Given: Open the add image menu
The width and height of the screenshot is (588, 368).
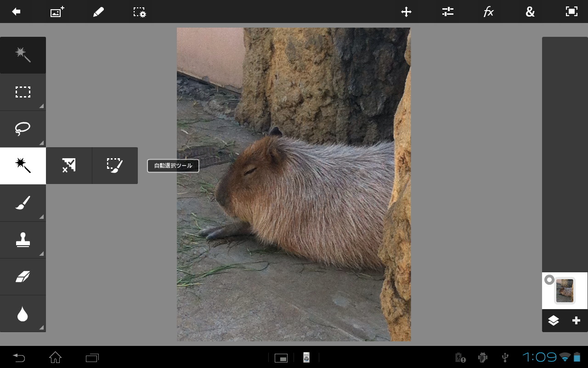Looking at the screenshot, I should (x=57, y=12).
